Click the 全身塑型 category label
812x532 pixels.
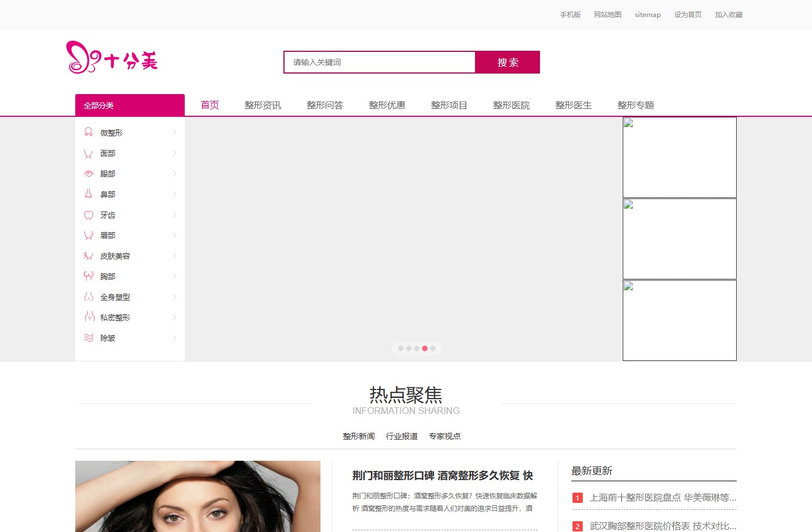tap(115, 297)
